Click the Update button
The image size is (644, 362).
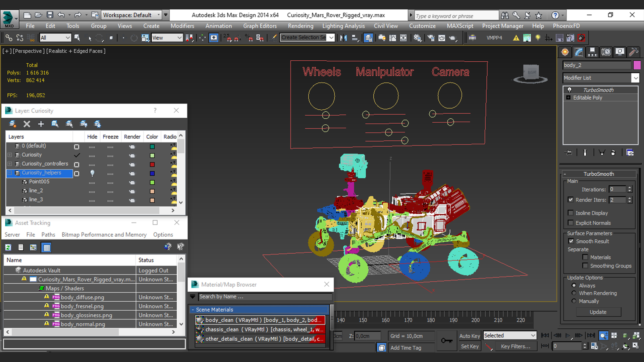pyautogui.click(x=598, y=312)
